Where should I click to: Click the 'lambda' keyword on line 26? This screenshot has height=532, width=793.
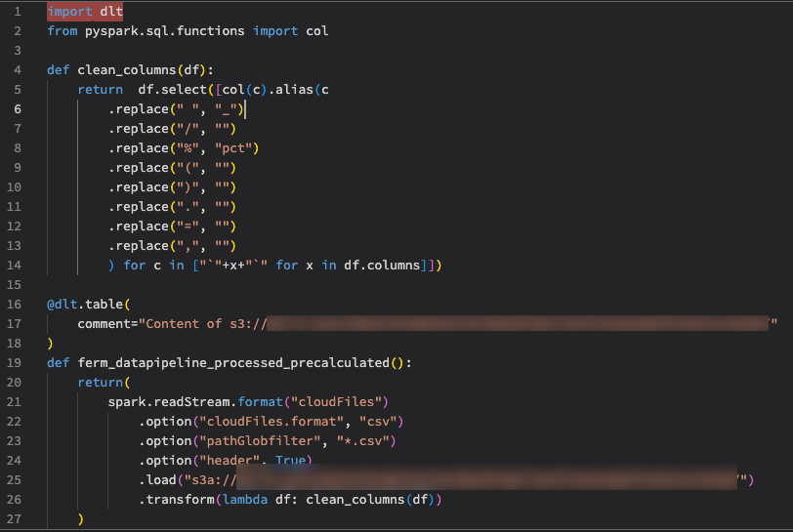pos(242,499)
